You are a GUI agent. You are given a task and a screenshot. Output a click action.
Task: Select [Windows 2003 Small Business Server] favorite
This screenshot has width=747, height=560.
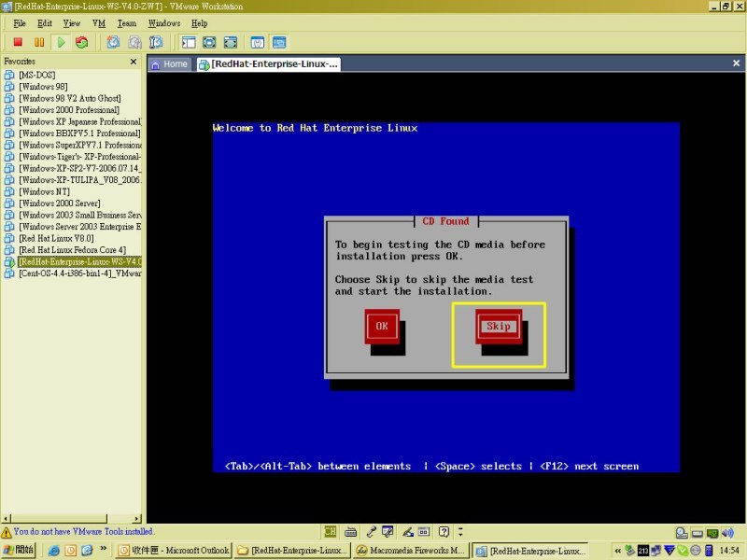click(x=80, y=215)
